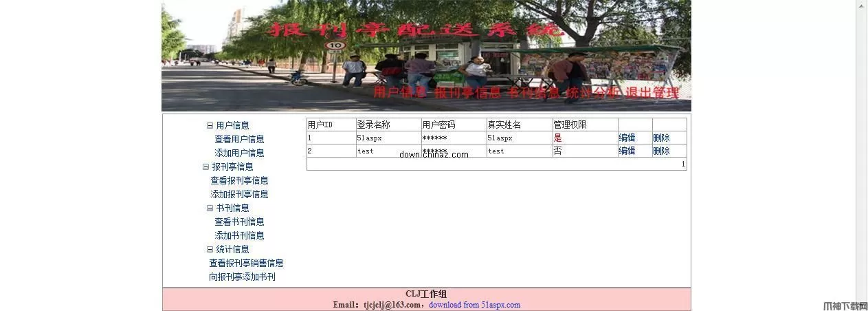The image size is (868, 311).
Task: Open 添加报刊亭信息 in the sidebar
Action: coord(239,194)
